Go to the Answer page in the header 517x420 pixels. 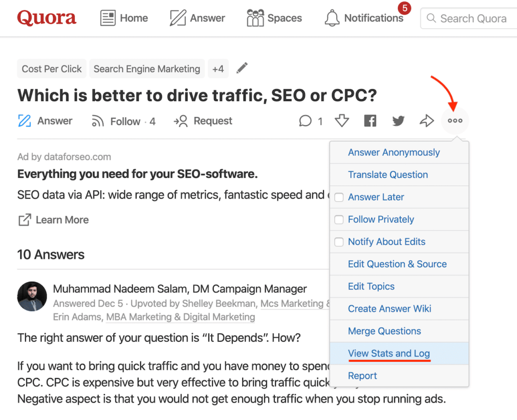point(197,18)
